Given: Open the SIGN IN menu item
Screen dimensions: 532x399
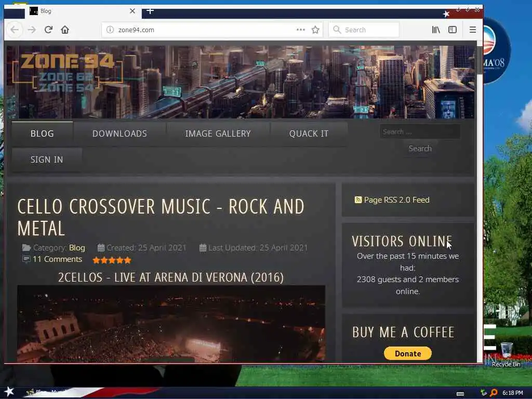Looking at the screenshot, I should [47, 159].
